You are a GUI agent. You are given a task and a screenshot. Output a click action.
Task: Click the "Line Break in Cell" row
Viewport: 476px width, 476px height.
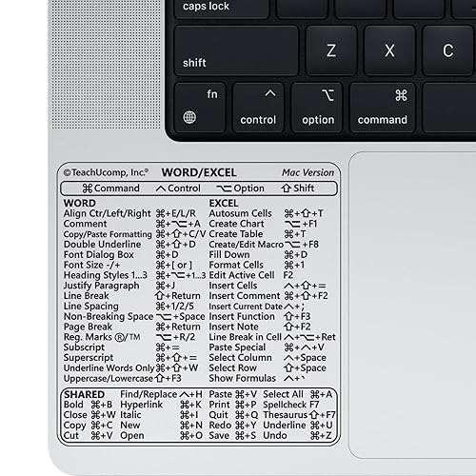272,337
